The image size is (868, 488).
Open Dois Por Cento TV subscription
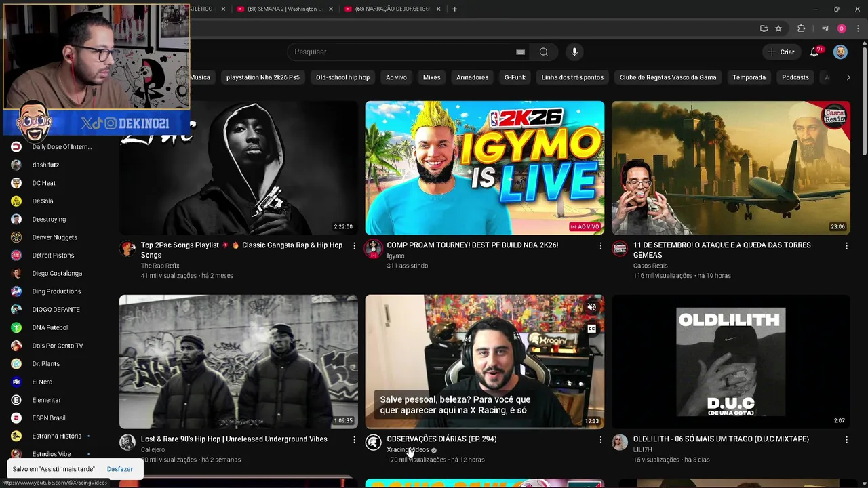pos(58,346)
